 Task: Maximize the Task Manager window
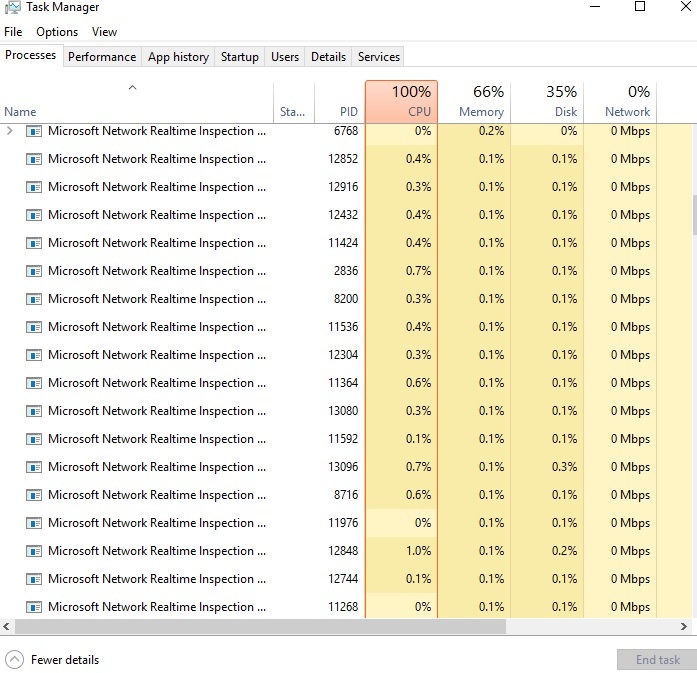[x=640, y=6]
